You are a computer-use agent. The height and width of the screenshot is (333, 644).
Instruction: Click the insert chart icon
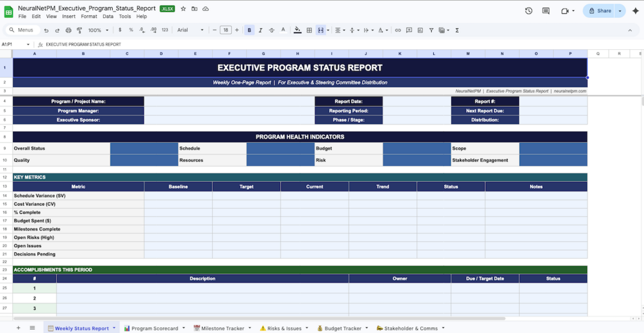click(420, 30)
